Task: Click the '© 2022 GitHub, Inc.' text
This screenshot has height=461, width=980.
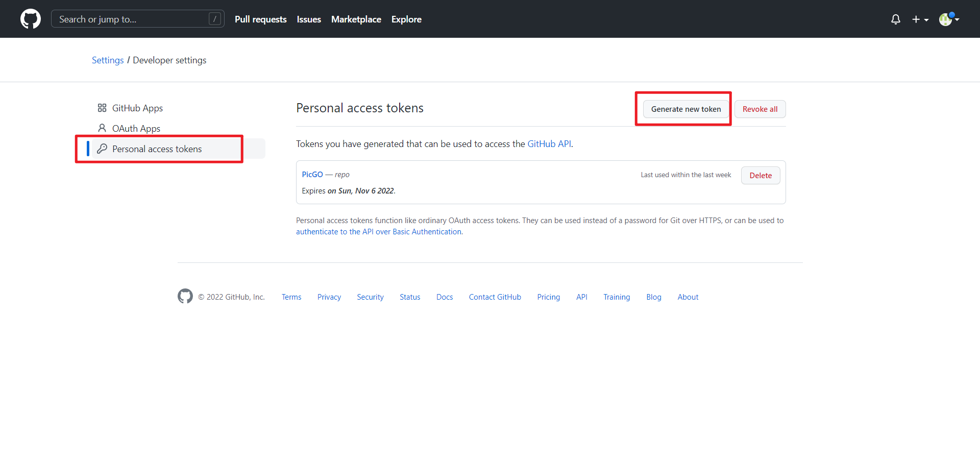Action: [x=232, y=297]
